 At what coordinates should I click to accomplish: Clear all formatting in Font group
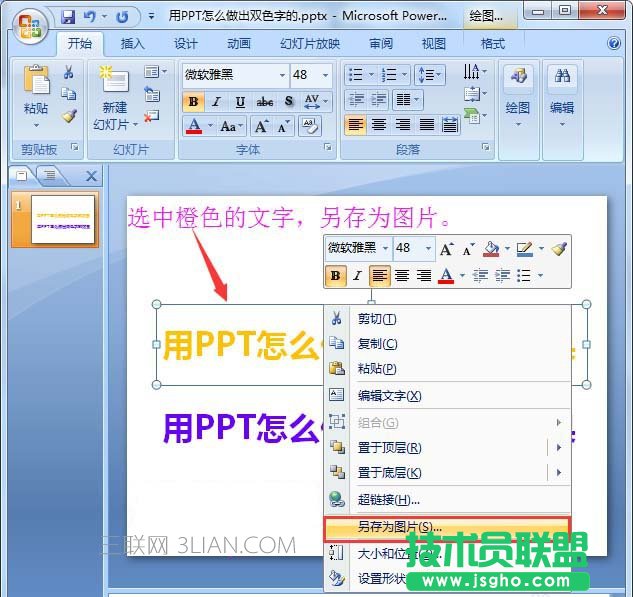tap(309, 126)
